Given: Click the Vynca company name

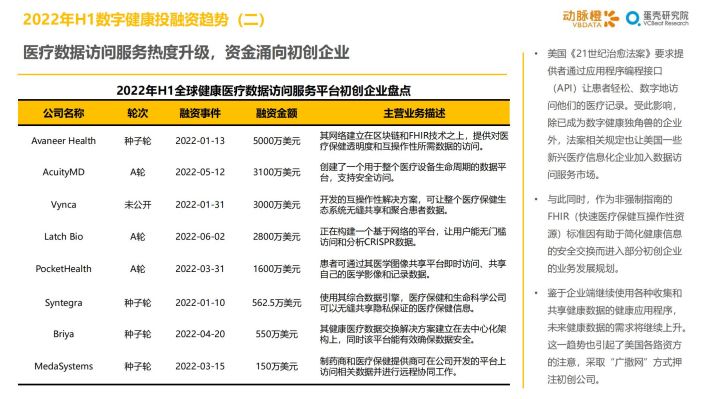Looking at the screenshot, I should 63,205.
